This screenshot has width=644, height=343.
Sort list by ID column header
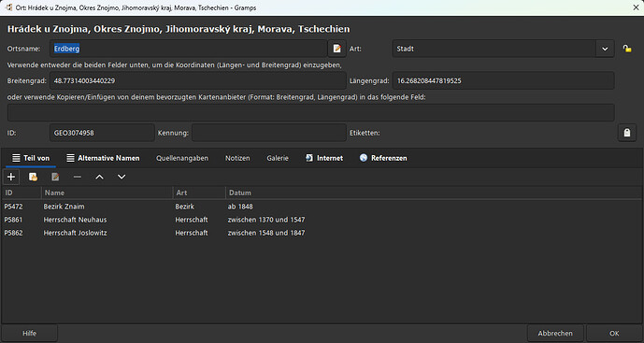(x=21, y=193)
